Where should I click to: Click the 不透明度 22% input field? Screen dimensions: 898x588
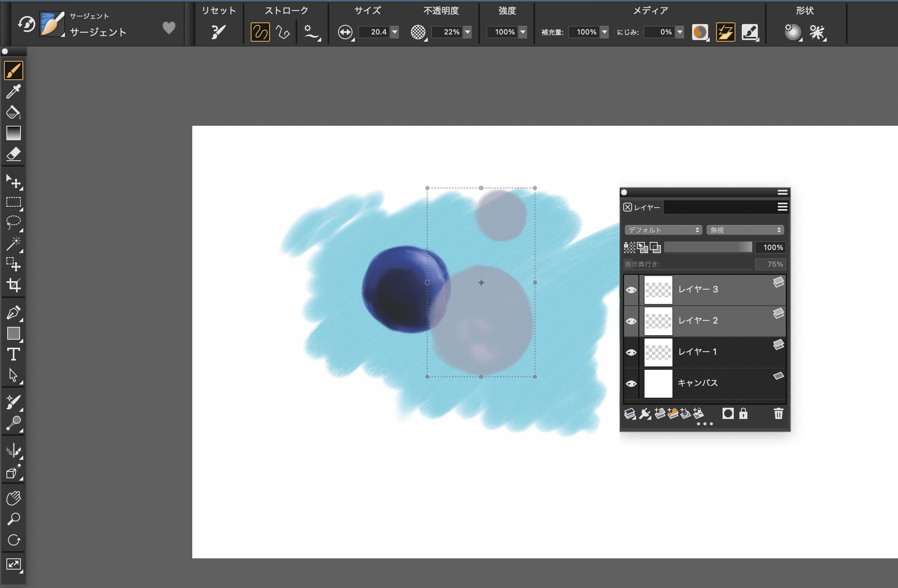click(x=447, y=32)
